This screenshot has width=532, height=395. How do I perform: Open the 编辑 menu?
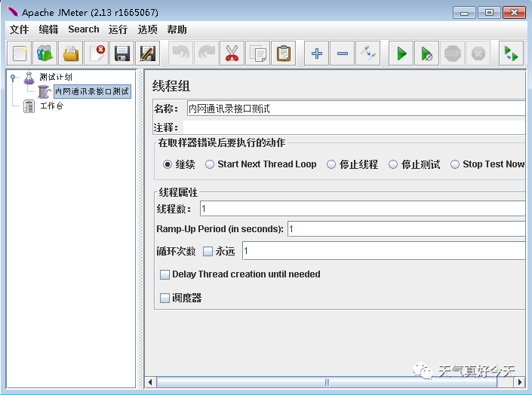click(48, 29)
